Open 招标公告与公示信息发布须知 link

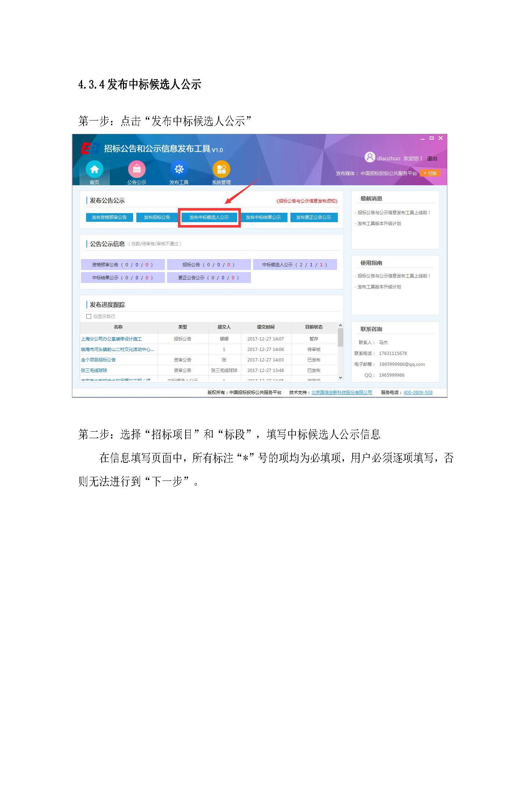307,201
